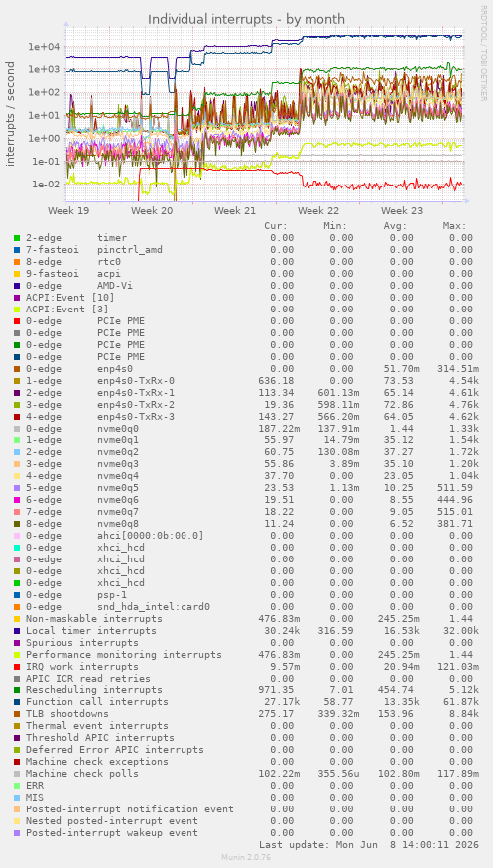Click the swatch for Rescheduling interrupts
Image resolution: width=493 pixels, height=868 pixels.
pyautogui.click(x=17, y=690)
